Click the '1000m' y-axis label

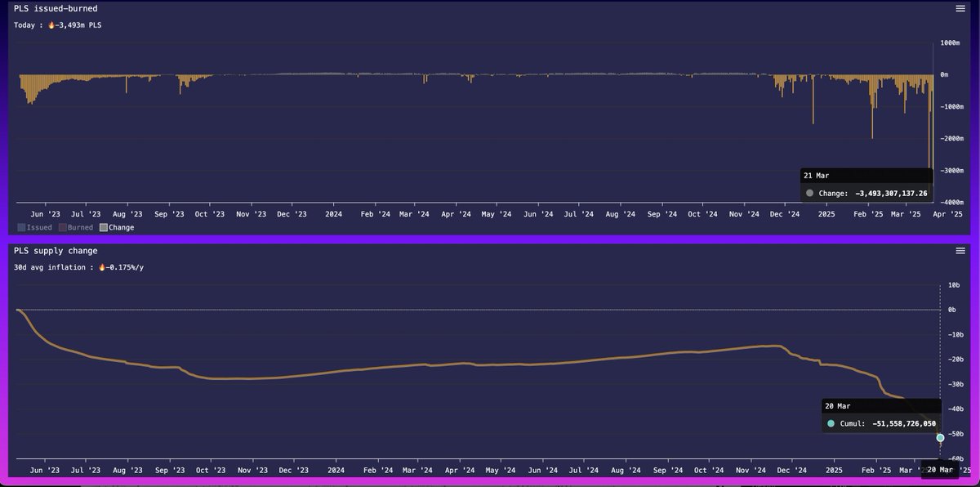point(949,42)
